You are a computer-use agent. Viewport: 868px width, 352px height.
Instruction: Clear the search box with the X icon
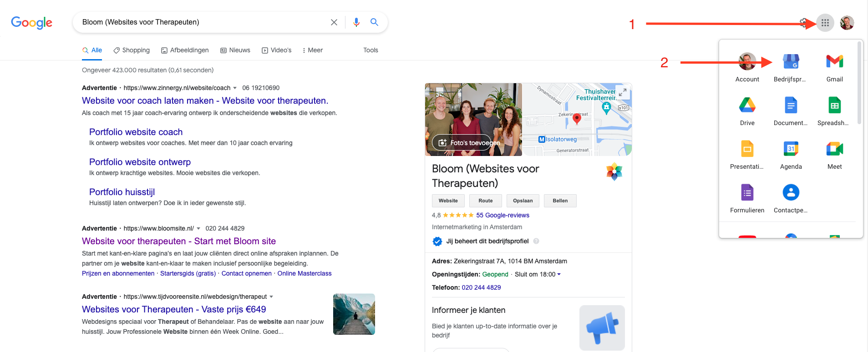click(x=334, y=22)
